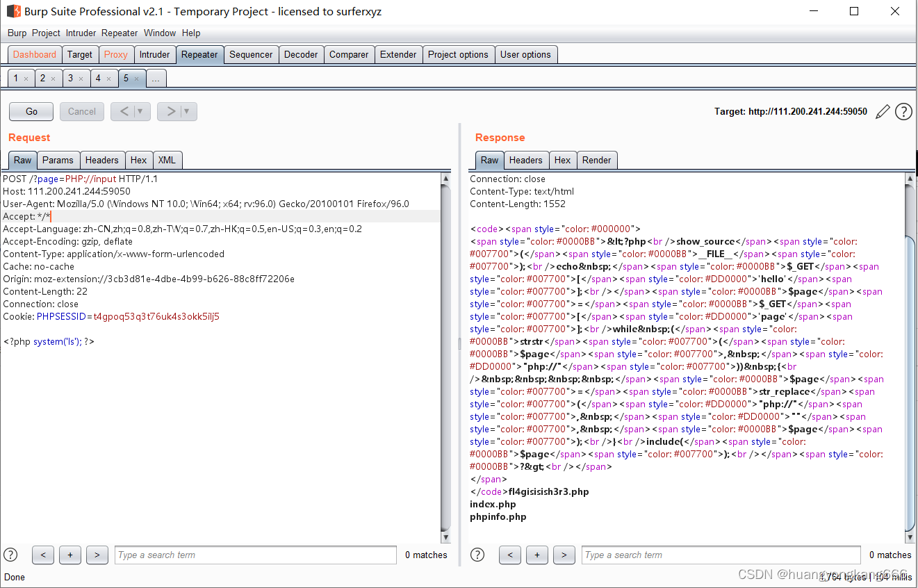Click response pane scroll down arrow
The image size is (918, 588).
coord(910,537)
